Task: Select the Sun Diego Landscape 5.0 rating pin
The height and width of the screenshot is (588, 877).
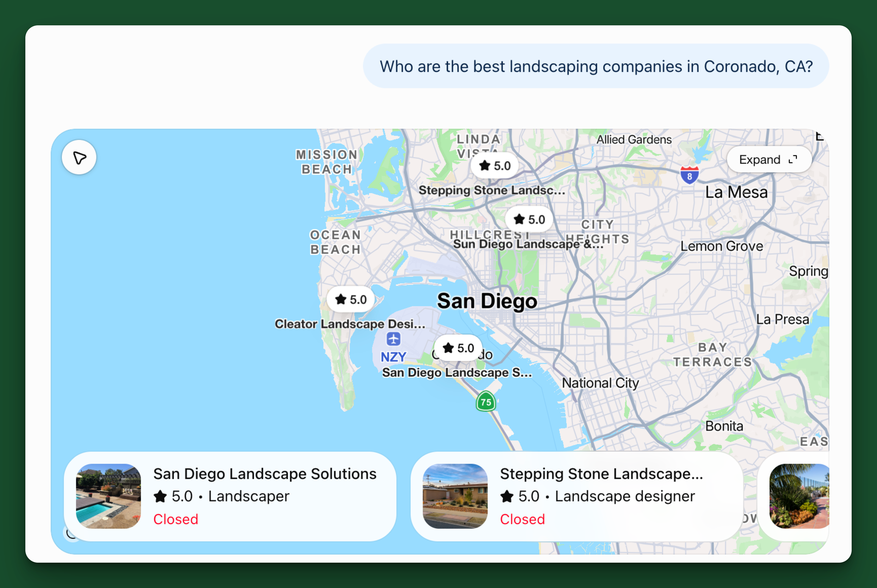Action: point(529,219)
